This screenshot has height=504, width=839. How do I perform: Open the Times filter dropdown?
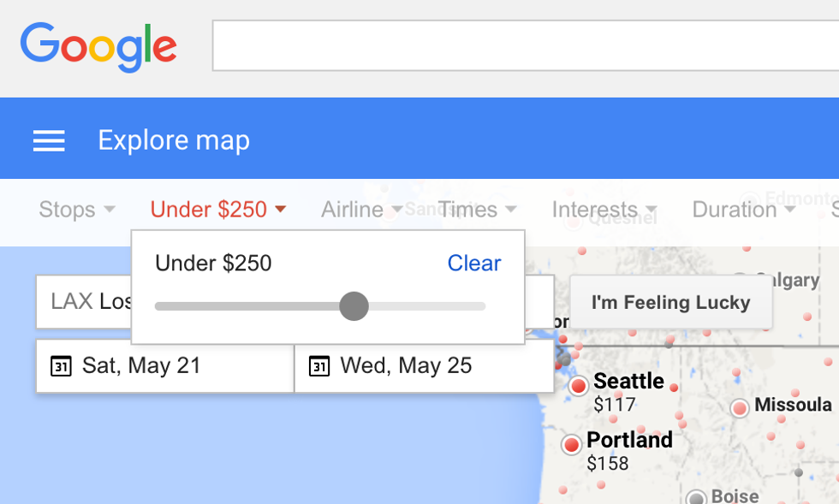[476, 210]
